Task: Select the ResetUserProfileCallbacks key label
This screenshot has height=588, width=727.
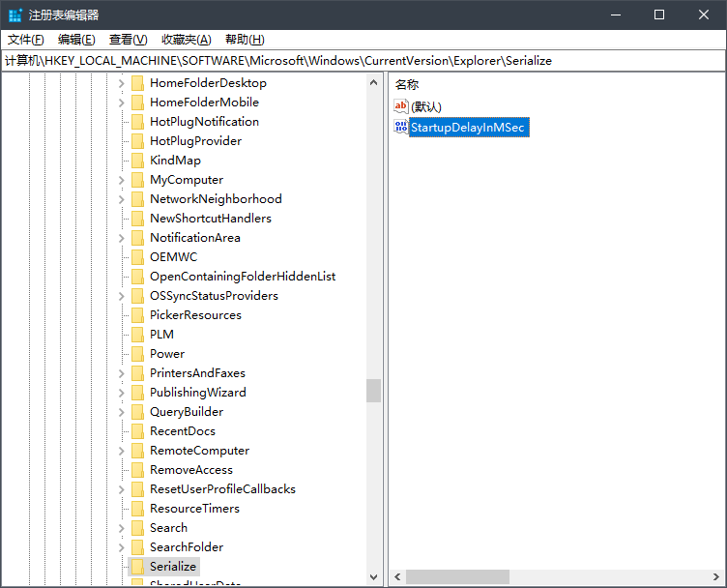Action: (x=222, y=489)
